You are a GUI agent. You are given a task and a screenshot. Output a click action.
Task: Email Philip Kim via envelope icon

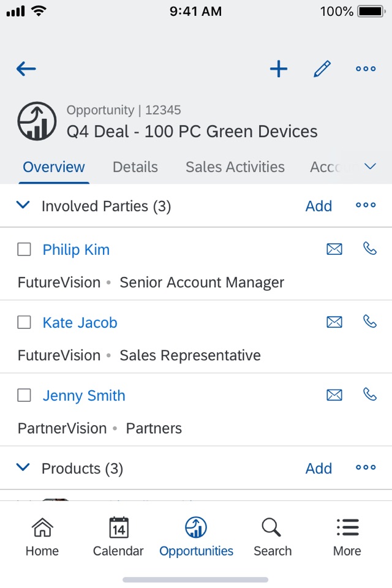pyautogui.click(x=334, y=249)
